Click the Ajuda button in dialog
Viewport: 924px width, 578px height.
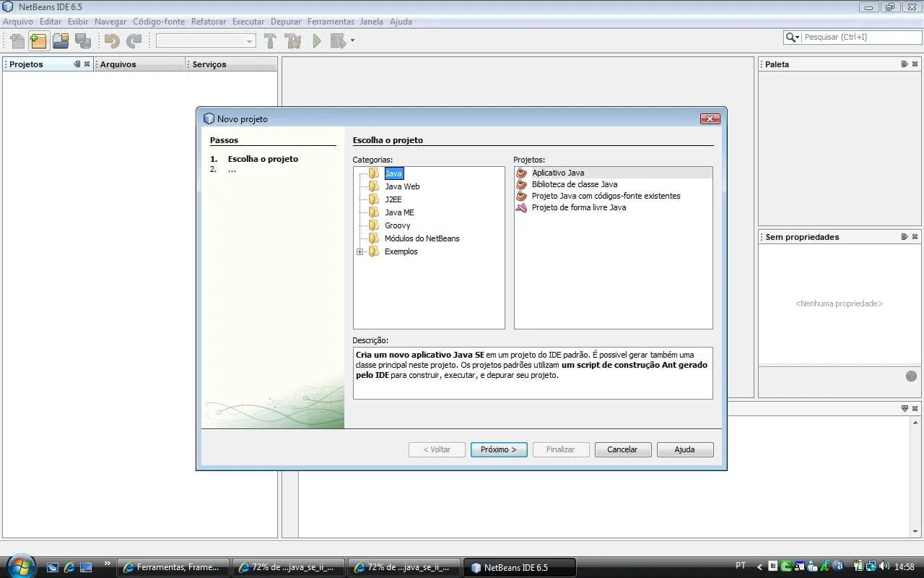point(684,449)
